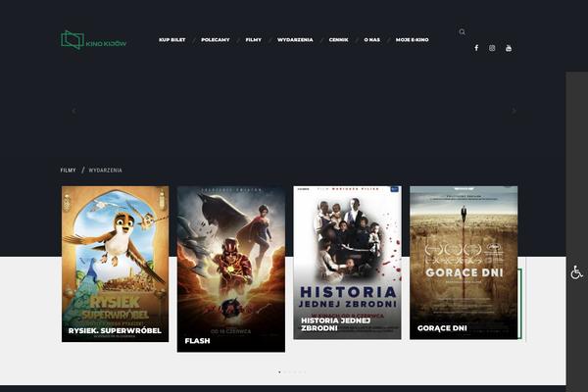Screen dimensions: 588x392
Task: Open the Kino Kijów logo homepage
Action: (x=94, y=40)
